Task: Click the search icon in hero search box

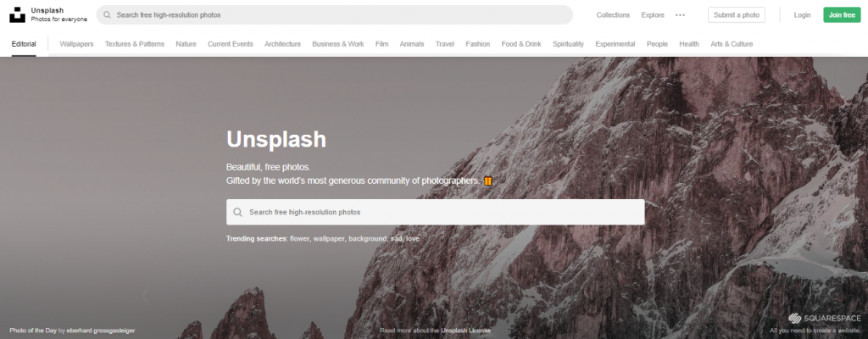Action: click(238, 212)
